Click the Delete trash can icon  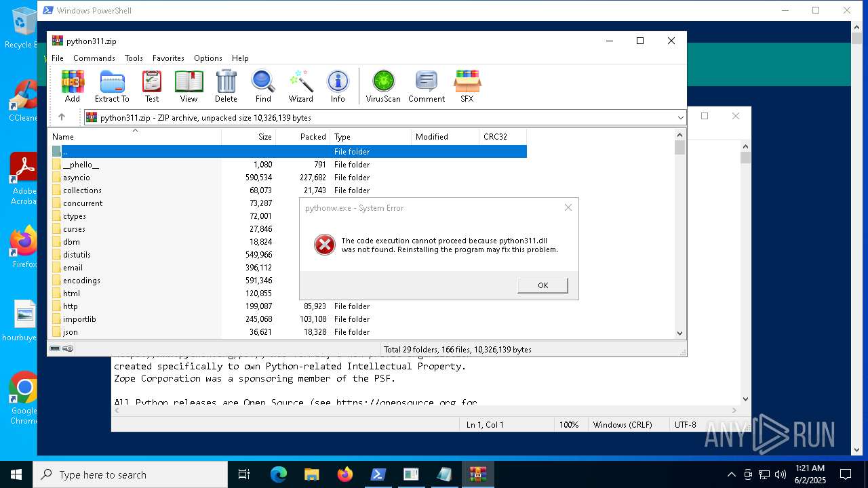tap(226, 86)
